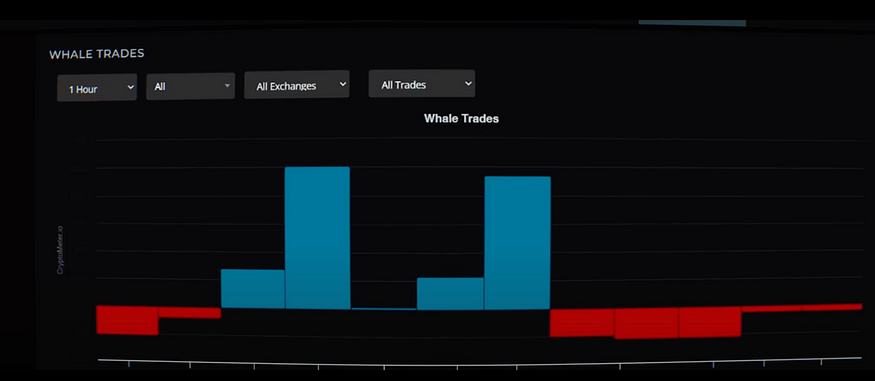Click the last of three thick red bars
The width and height of the screenshot is (875, 381).
(x=710, y=321)
